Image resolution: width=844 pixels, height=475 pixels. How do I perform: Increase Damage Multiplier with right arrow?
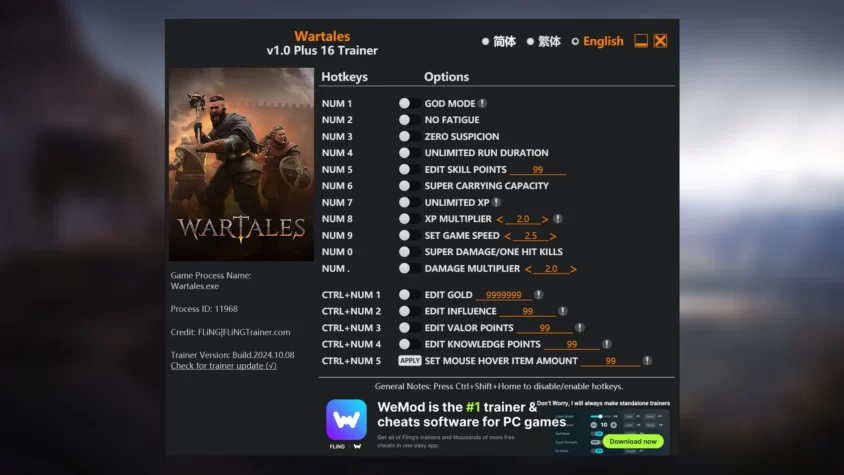tap(573, 269)
